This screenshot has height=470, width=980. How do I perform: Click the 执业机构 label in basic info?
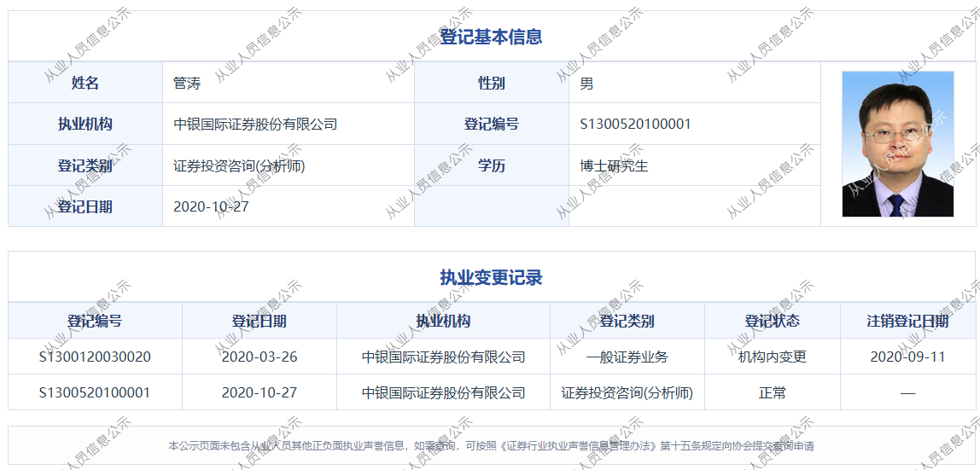(x=85, y=124)
